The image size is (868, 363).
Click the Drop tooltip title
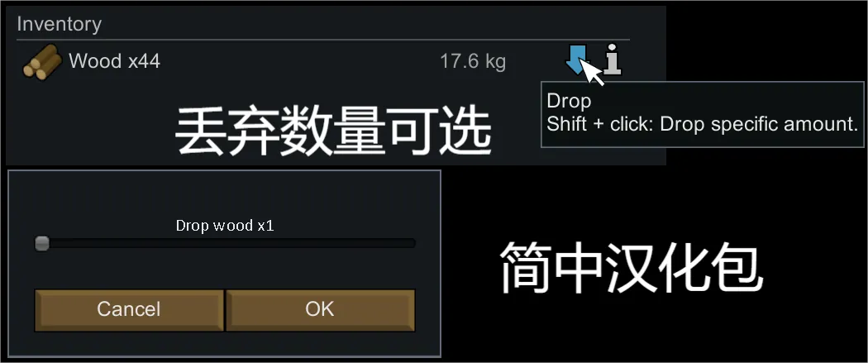click(569, 102)
